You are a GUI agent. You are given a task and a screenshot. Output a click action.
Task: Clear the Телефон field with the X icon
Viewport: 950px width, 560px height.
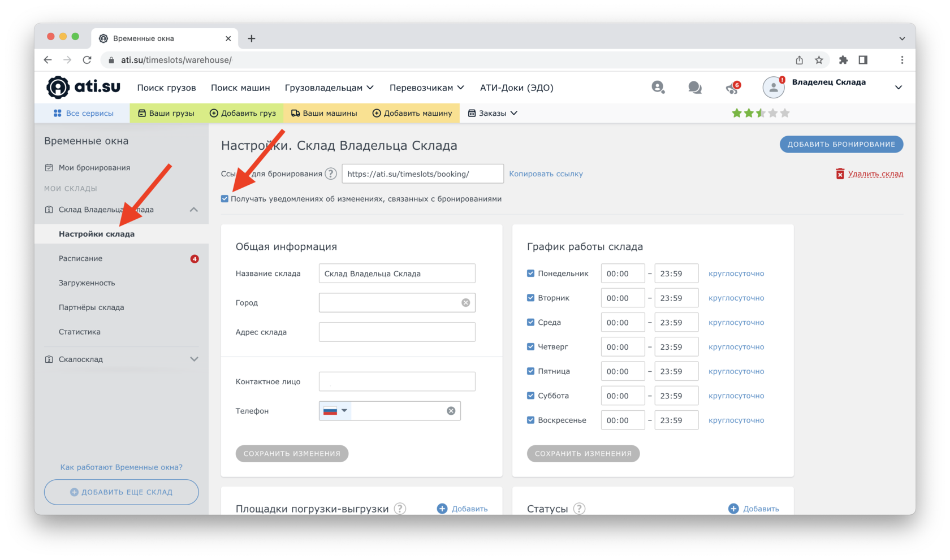pos(451,411)
